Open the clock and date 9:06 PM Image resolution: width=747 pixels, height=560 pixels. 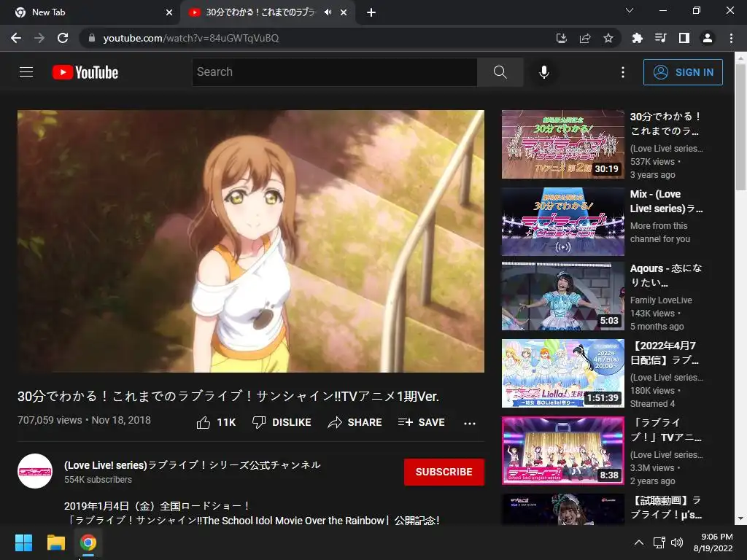(x=713, y=542)
